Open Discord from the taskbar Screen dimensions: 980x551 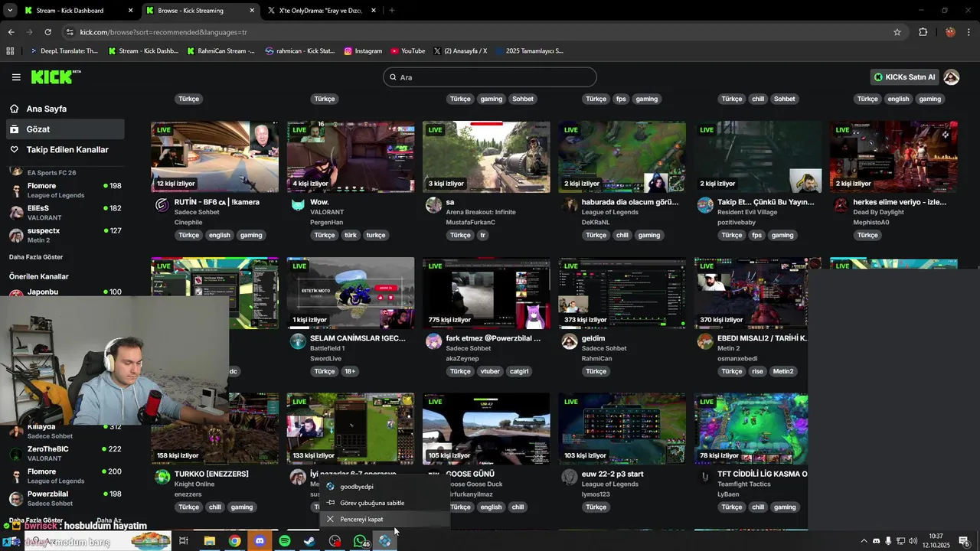click(x=260, y=541)
